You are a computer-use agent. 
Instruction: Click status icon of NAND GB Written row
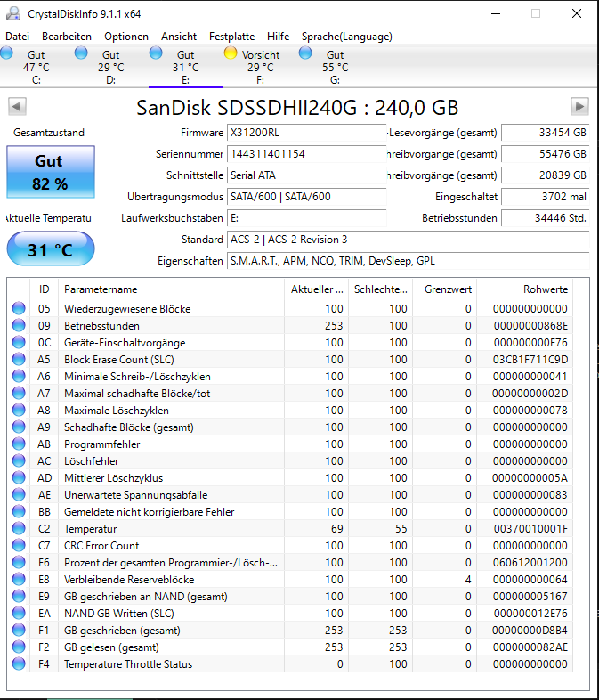[x=19, y=614]
